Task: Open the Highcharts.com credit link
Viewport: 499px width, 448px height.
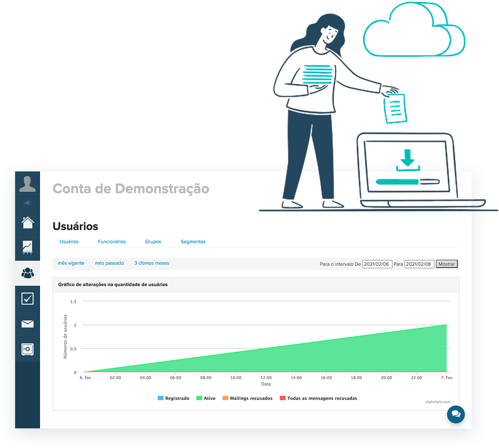Action: point(437,402)
